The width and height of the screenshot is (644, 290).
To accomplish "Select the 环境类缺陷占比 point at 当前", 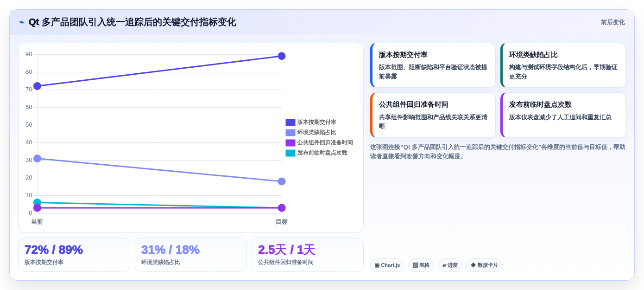I will click(37, 158).
